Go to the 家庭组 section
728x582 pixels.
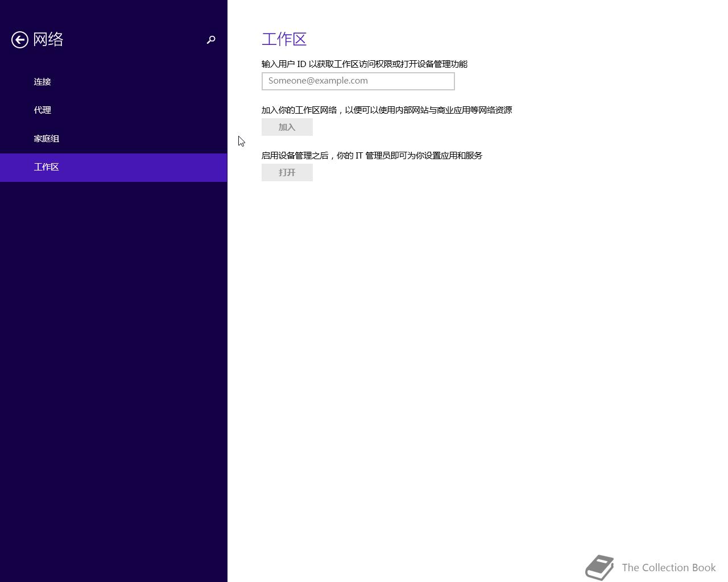[114, 139]
